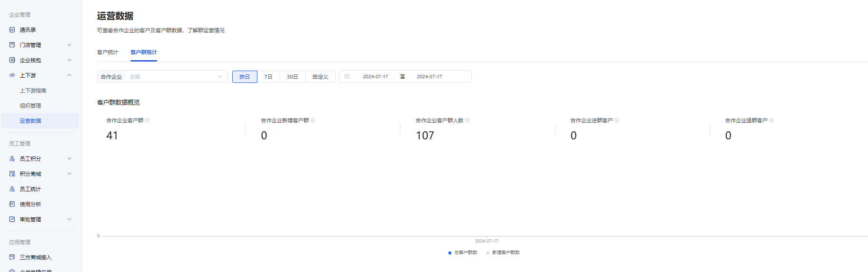868x272 pixels.
Task: Click the 上下游 link icon
Action: [12, 75]
